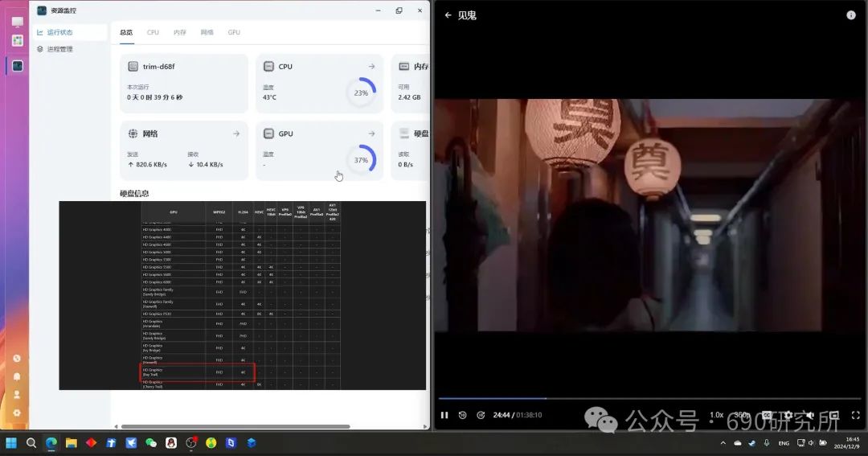Image resolution: width=868 pixels, height=456 pixels.
Task: Toggle picture-in-picture mode in player
Action: click(834, 414)
